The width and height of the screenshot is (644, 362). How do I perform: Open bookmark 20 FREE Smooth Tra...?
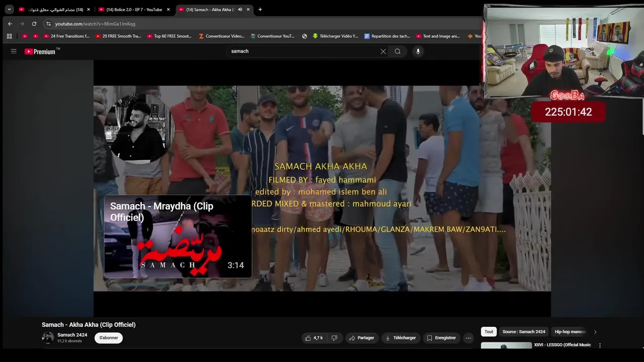pos(118,36)
